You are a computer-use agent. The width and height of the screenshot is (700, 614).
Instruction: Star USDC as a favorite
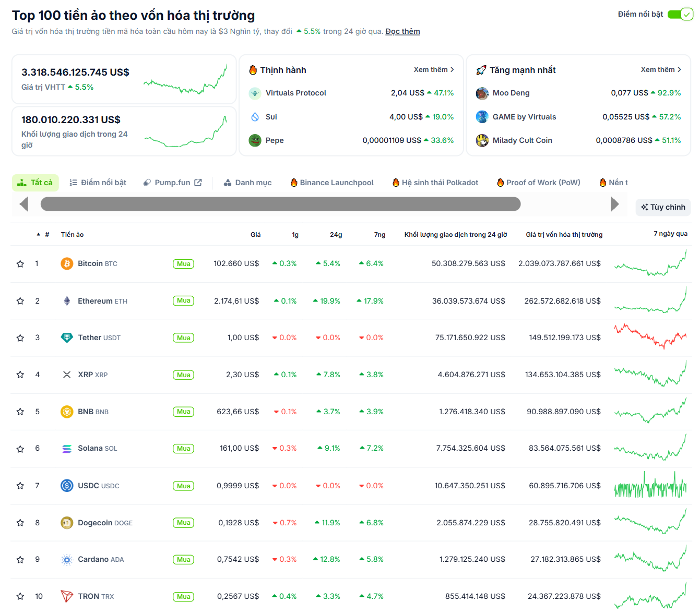20,486
